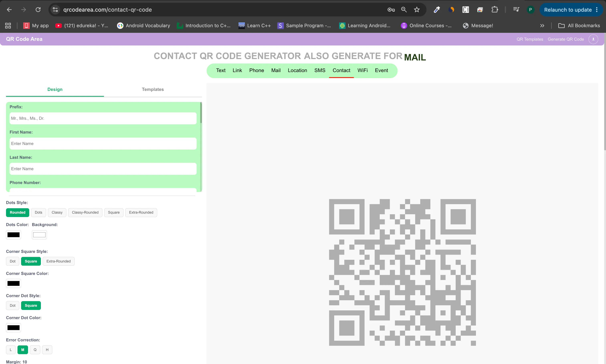Open the Corner Dot Color swatch

tap(13, 327)
